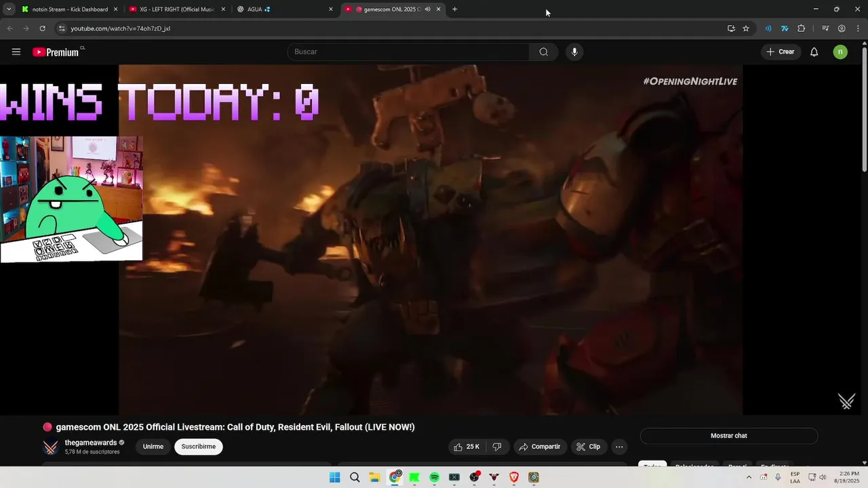The height and width of the screenshot is (488, 868).
Task: Focus the Buscar search field
Action: [408, 52]
